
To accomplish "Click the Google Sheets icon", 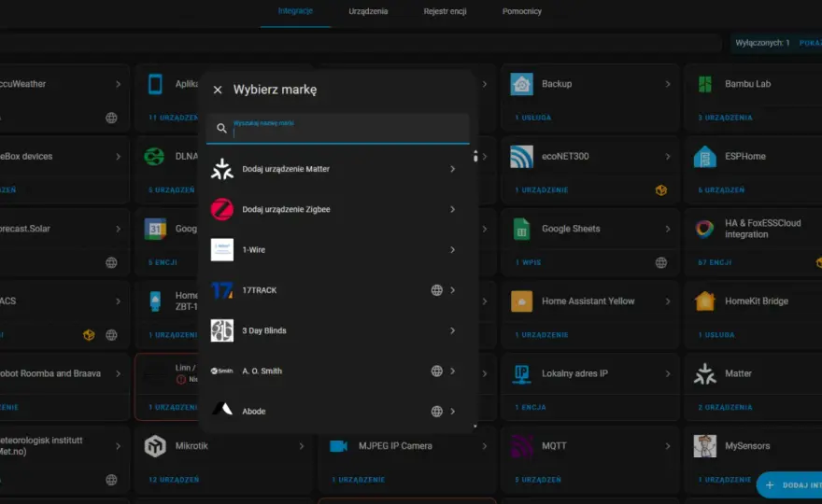I will point(521,229).
